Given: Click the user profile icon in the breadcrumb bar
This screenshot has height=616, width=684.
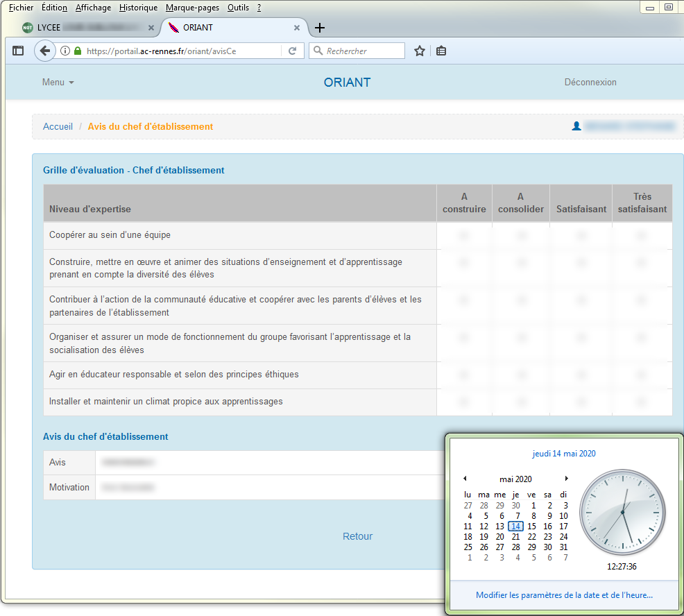Looking at the screenshot, I should (576, 126).
